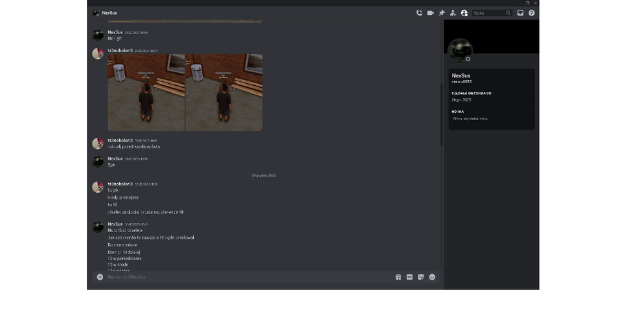Click NexSus avatar in the header
644x336 pixels.
coord(96,13)
